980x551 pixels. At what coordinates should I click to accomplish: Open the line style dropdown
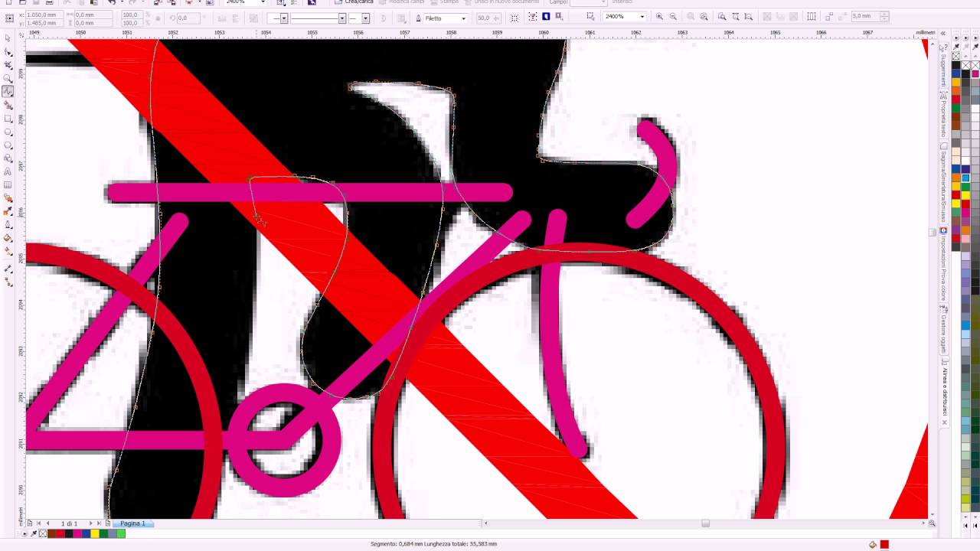tap(342, 18)
